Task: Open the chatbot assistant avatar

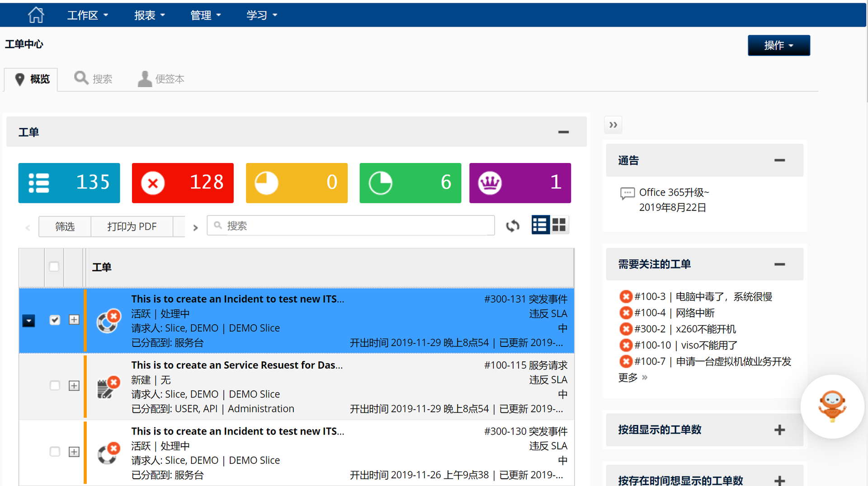Action: click(x=832, y=406)
